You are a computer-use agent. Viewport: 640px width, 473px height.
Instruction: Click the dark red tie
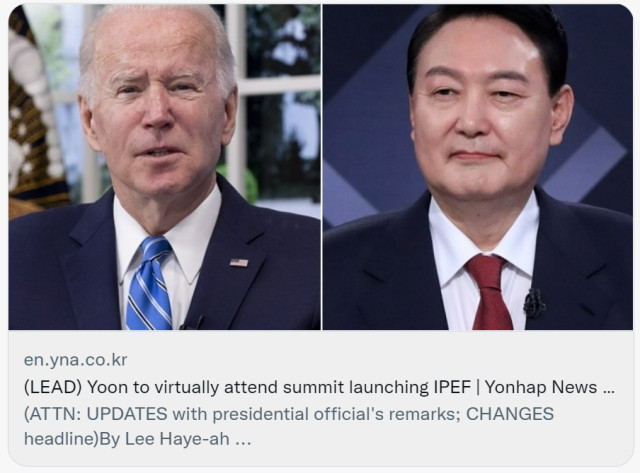(490, 291)
